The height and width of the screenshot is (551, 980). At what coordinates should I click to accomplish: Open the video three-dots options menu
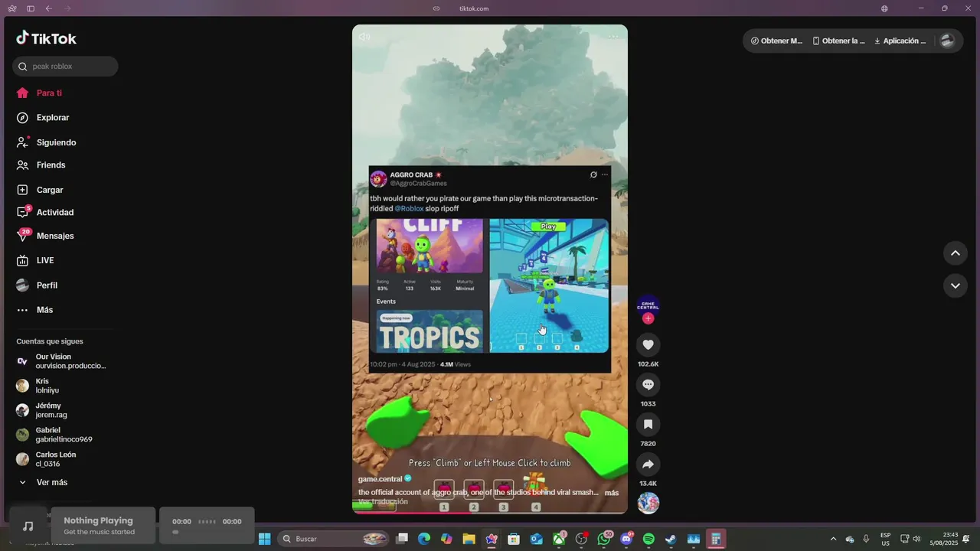point(613,37)
